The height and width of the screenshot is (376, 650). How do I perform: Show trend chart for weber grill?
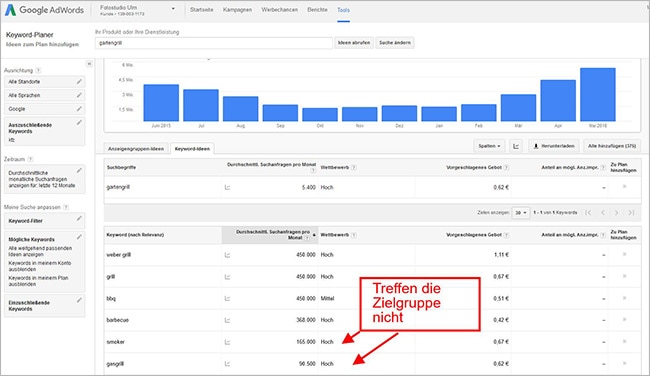click(x=227, y=255)
